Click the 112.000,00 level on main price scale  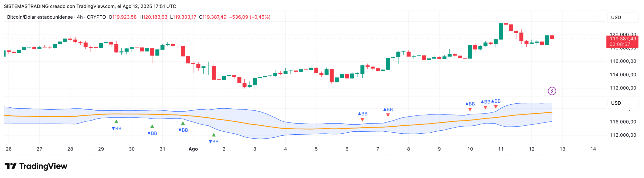click(623, 88)
